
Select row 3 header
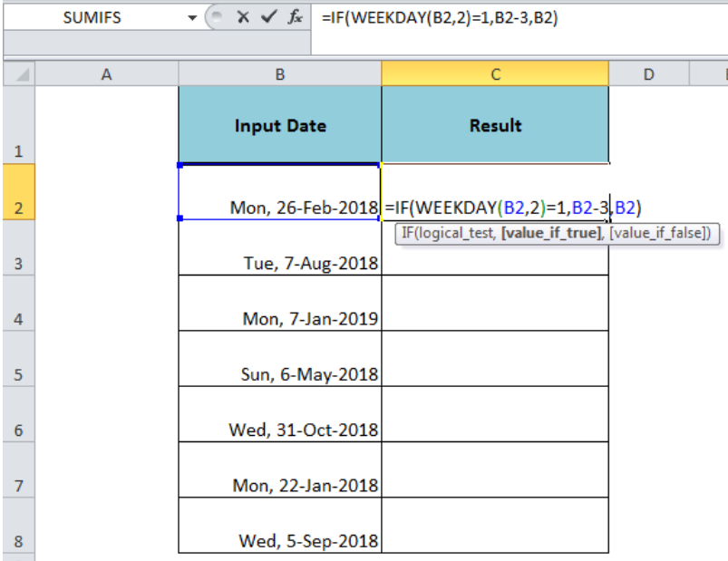click(x=18, y=247)
